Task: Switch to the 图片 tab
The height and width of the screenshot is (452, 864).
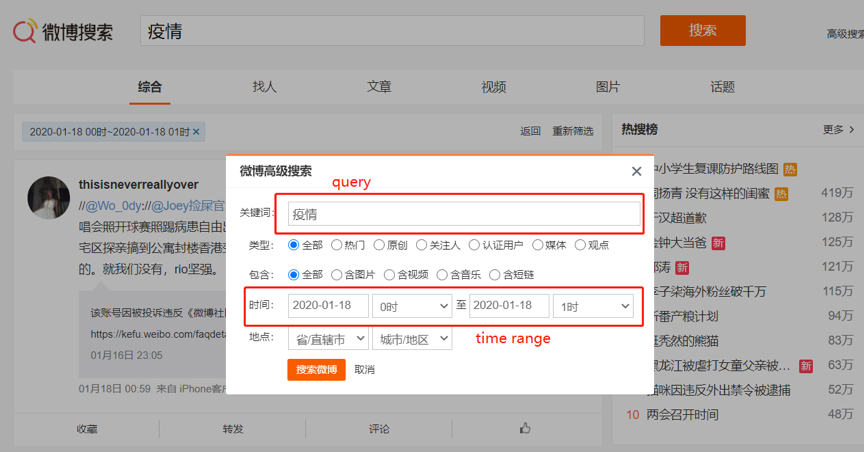Action: click(x=608, y=87)
